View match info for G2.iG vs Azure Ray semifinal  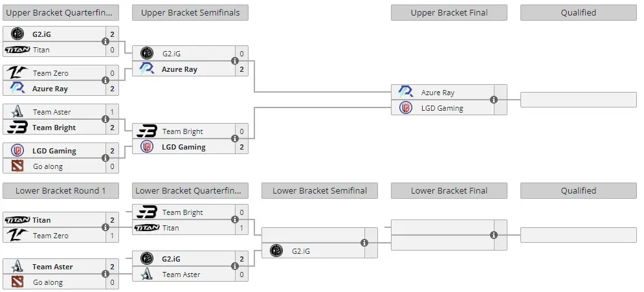pyautogui.click(x=234, y=61)
